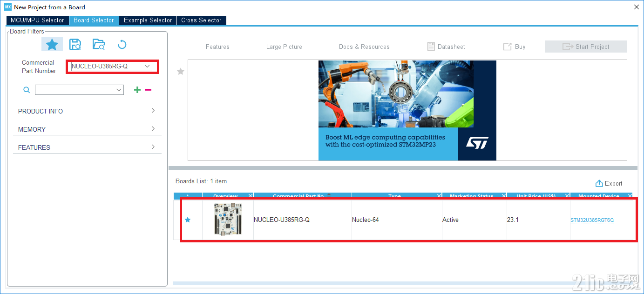The image size is (644, 294).
Task: Load a saved search from folder icon
Action: click(99, 45)
